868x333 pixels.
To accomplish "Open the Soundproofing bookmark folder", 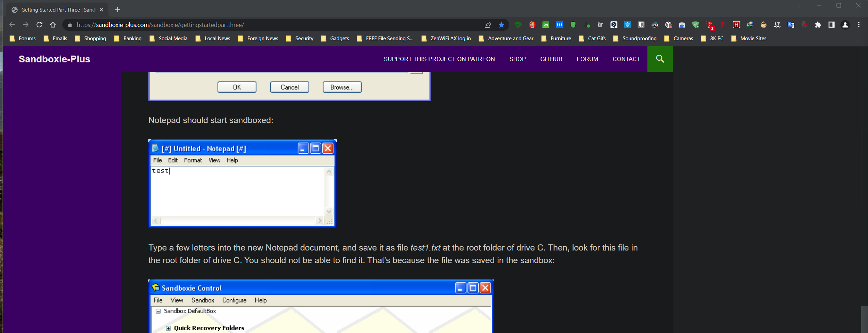I will 635,39.
